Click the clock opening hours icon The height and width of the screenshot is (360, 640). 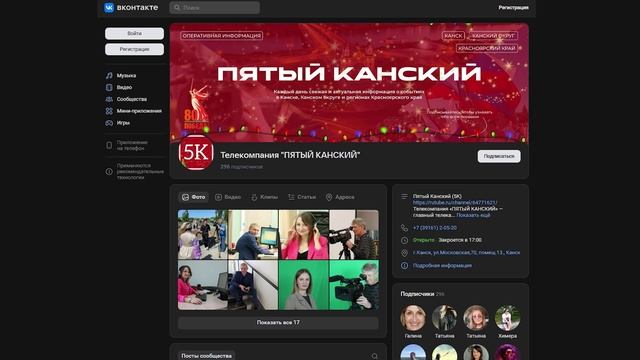(x=404, y=240)
